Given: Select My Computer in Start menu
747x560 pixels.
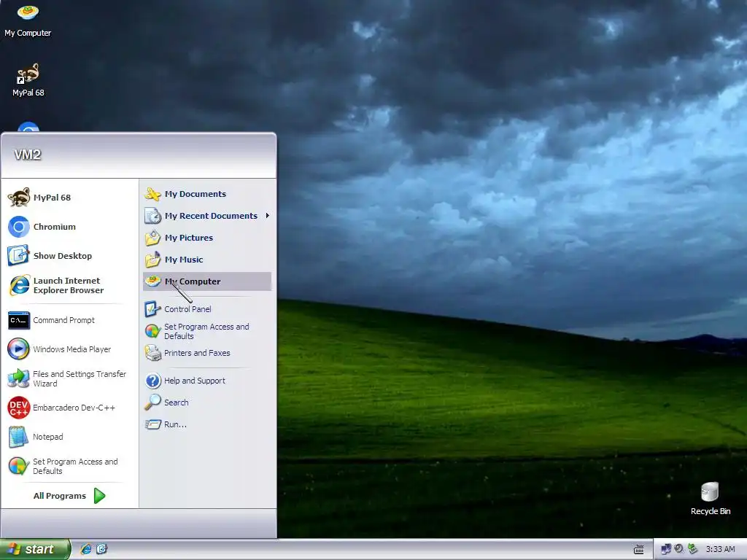Looking at the screenshot, I should tap(207, 281).
